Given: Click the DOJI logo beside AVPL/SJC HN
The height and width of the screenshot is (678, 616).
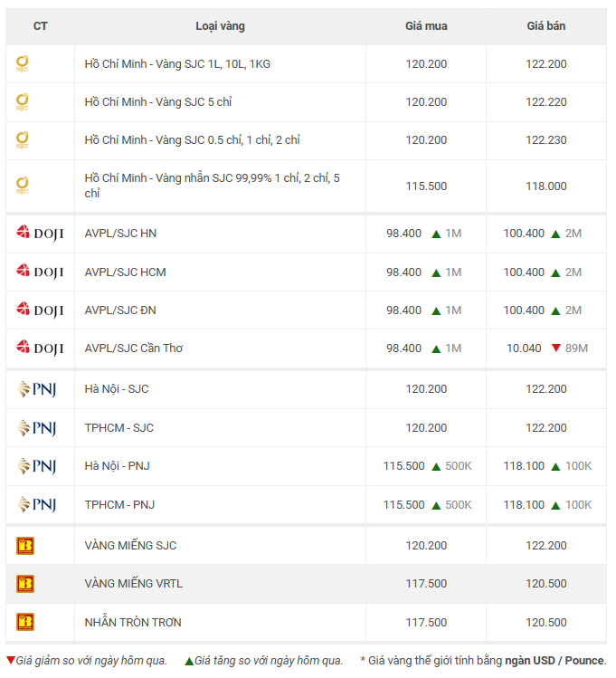Looking at the screenshot, I should point(40,233).
